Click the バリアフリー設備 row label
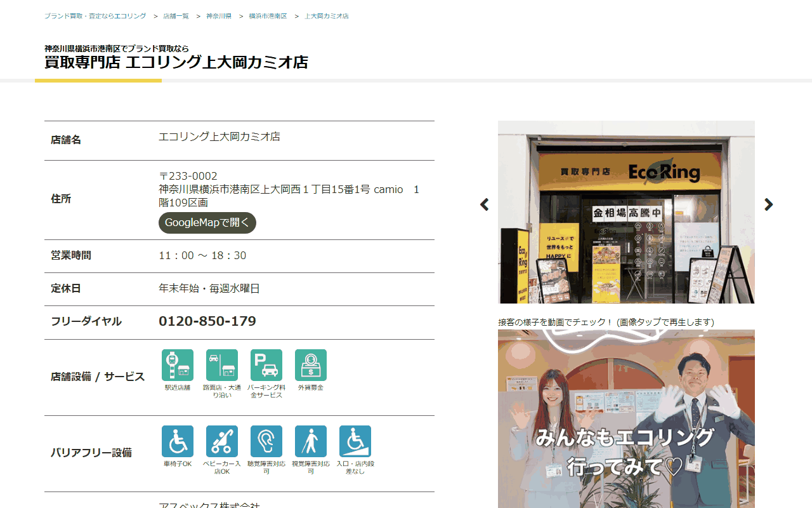The width and height of the screenshot is (812, 508). [91, 453]
